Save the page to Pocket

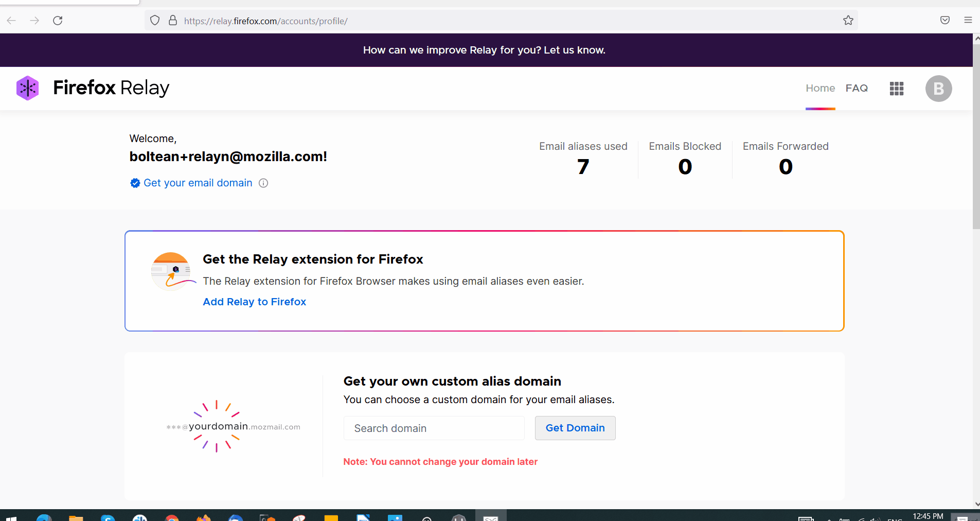click(x=945, y=21)
